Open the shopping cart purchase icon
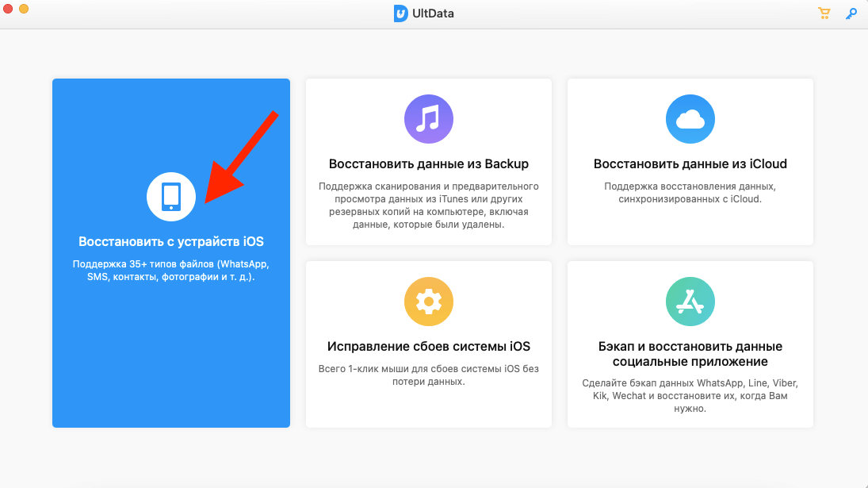This screenshot has width=868, height=488. [x=824, y=13]
